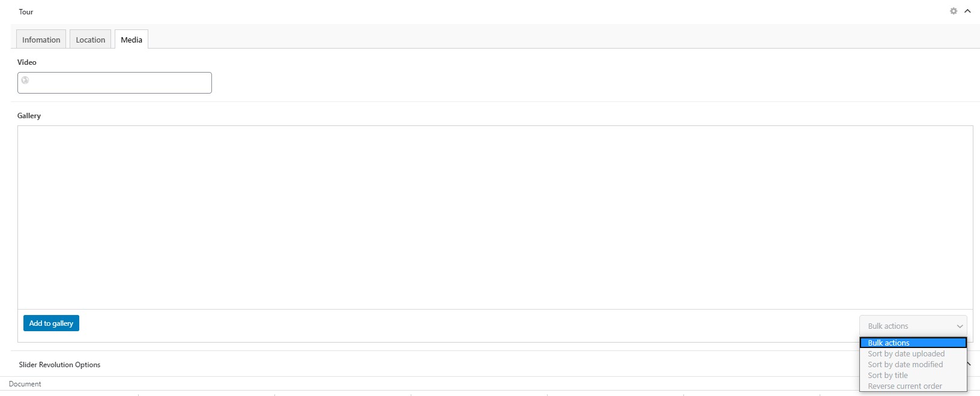Collapse the Tour panel with the top chevron
The width and height of the screenshot is (980, 396).
(x=967, y=11)
